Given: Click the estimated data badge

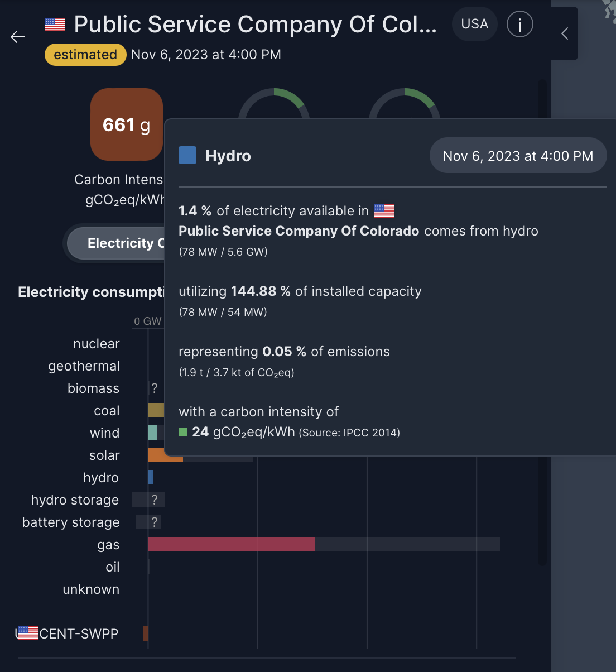Looking at the screenshot, I should 85,55.
